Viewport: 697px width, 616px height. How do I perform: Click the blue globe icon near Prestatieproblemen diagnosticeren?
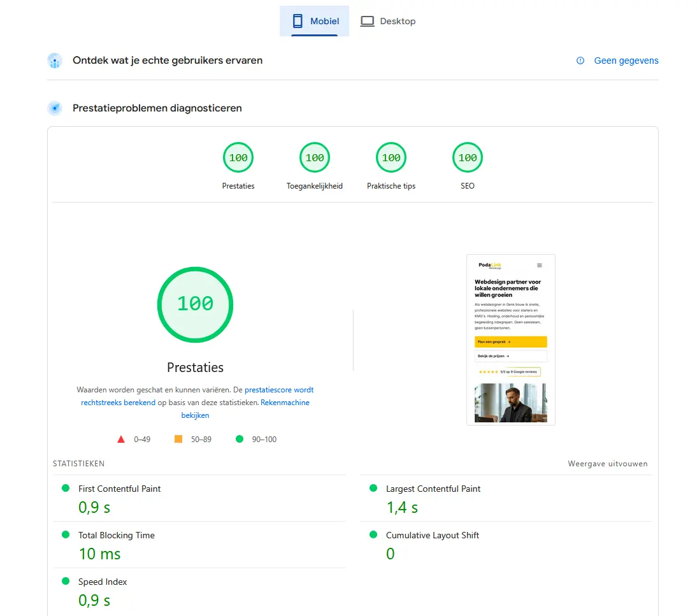click(x=55, y=108)
